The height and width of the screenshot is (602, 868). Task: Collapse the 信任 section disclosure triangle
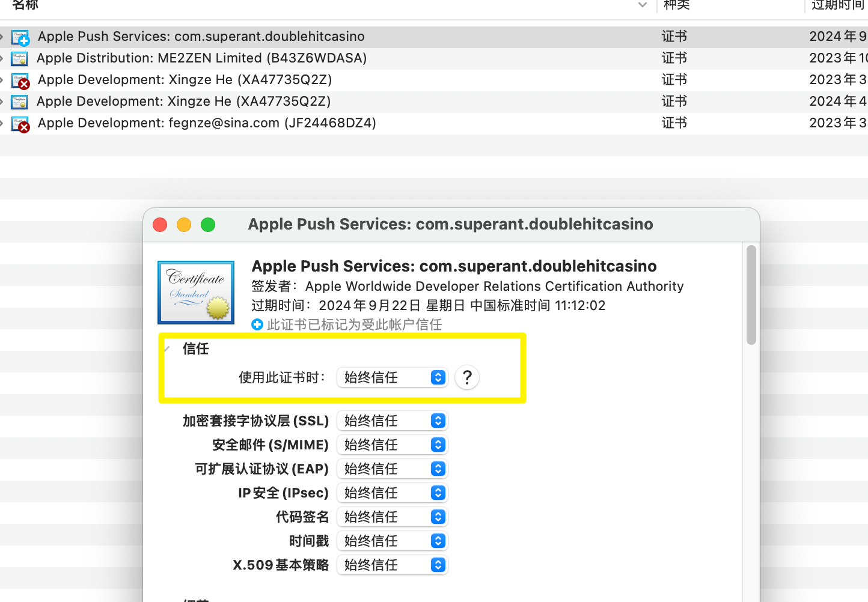point(168,348)
